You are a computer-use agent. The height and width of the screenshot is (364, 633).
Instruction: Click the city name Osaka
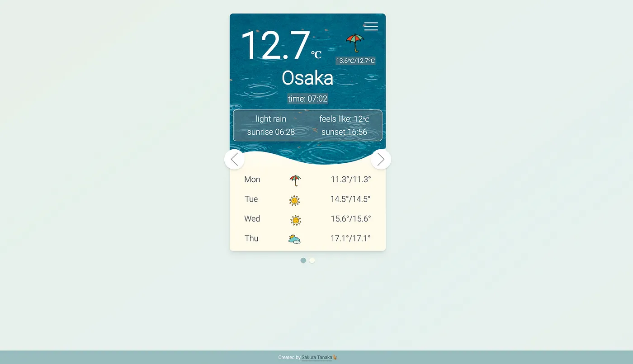pyautogui.click(x=307, y=78)
